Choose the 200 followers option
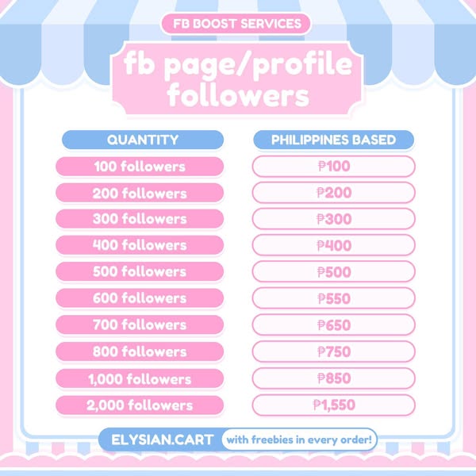The image size is (476, 476). 140,193
